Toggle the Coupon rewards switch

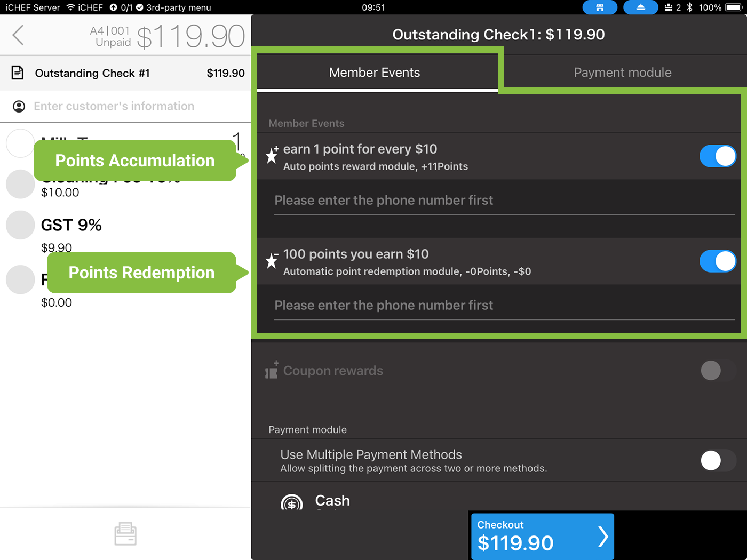click(x=717, y=370)
